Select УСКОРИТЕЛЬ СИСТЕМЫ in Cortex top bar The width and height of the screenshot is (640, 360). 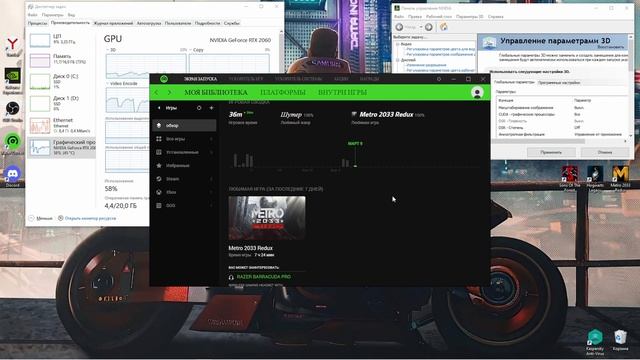[298, 79]
